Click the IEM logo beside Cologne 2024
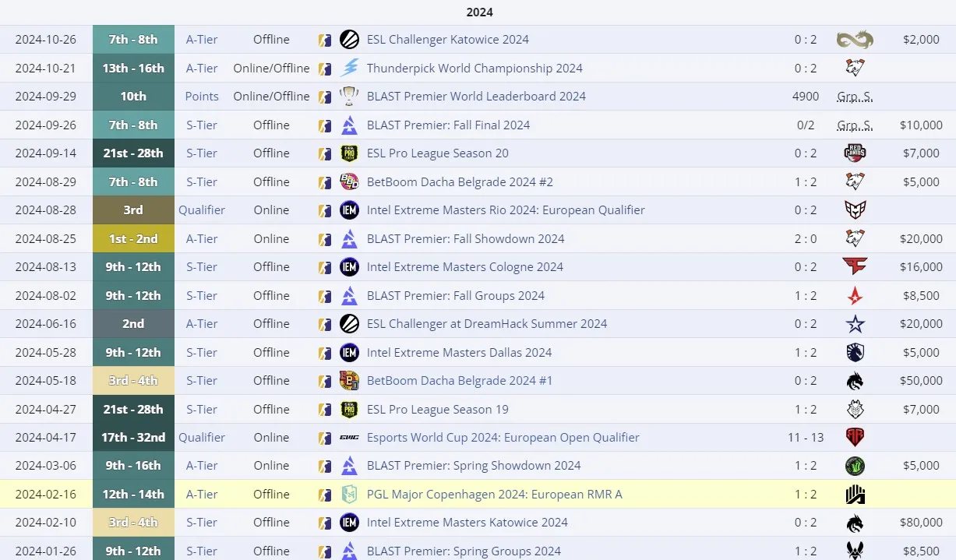 [x=350, y=267]
